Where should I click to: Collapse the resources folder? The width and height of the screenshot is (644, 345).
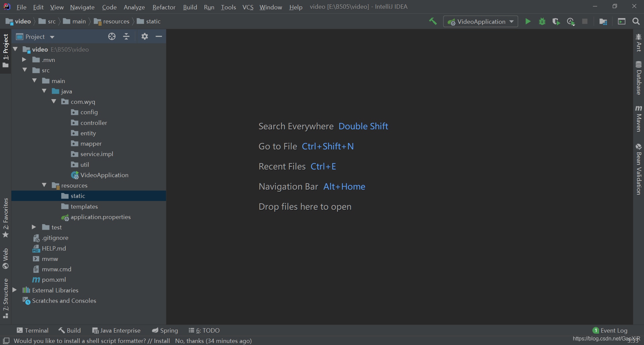pyautogui.click(x=44, y=185)
